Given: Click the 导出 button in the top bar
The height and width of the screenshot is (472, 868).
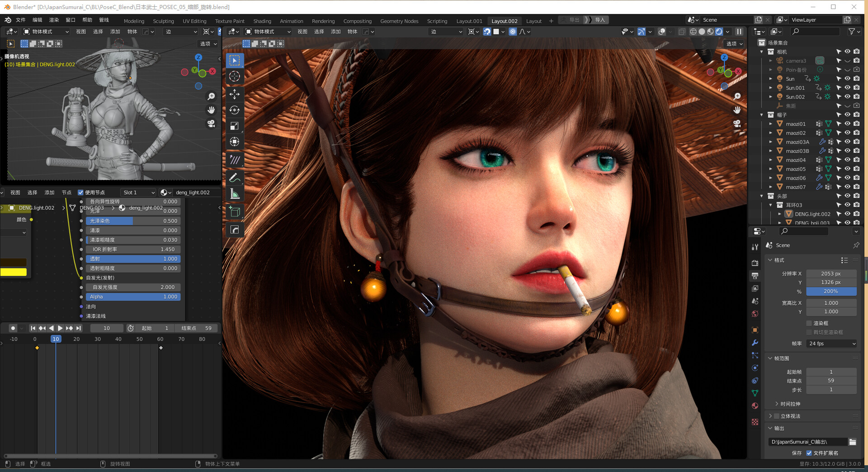Looking at the screenshot, I should coord(571,20).
